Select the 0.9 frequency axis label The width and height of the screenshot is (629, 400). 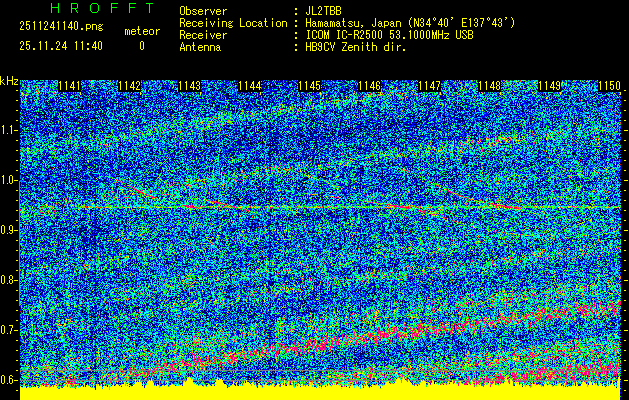[9, 230]
